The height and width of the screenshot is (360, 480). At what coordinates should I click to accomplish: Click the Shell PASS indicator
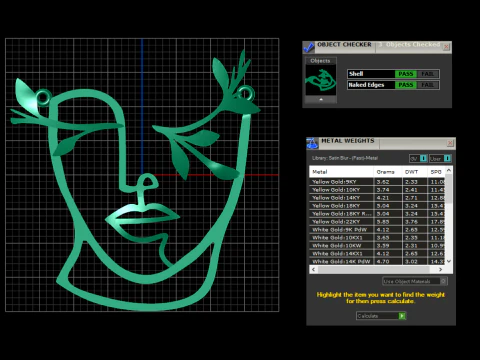point(406,74)
